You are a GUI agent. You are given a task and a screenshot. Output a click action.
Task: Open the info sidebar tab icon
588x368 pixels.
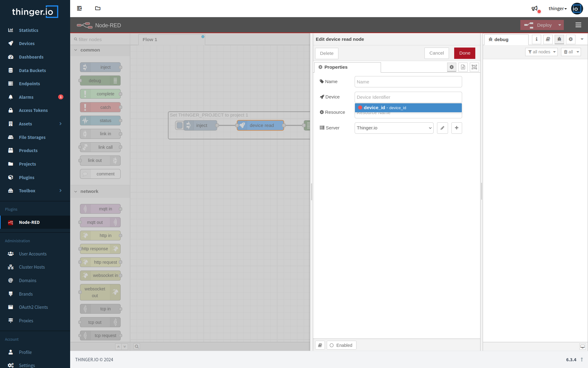point(536,39)
